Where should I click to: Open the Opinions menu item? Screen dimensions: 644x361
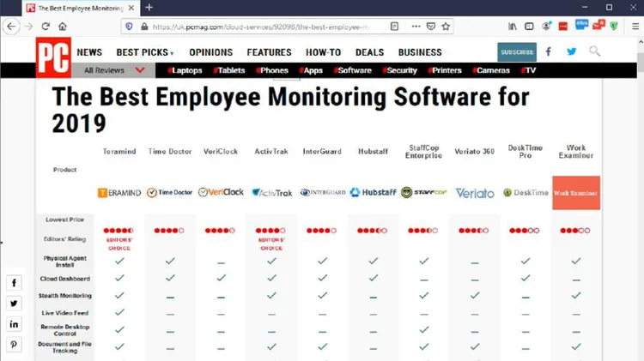(210, 52)
